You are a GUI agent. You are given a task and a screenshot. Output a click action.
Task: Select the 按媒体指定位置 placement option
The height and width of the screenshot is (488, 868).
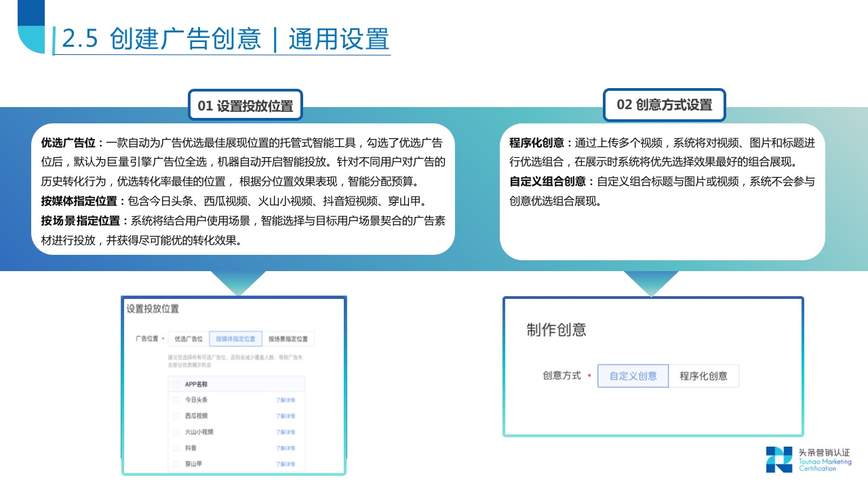tap(235, 338)
